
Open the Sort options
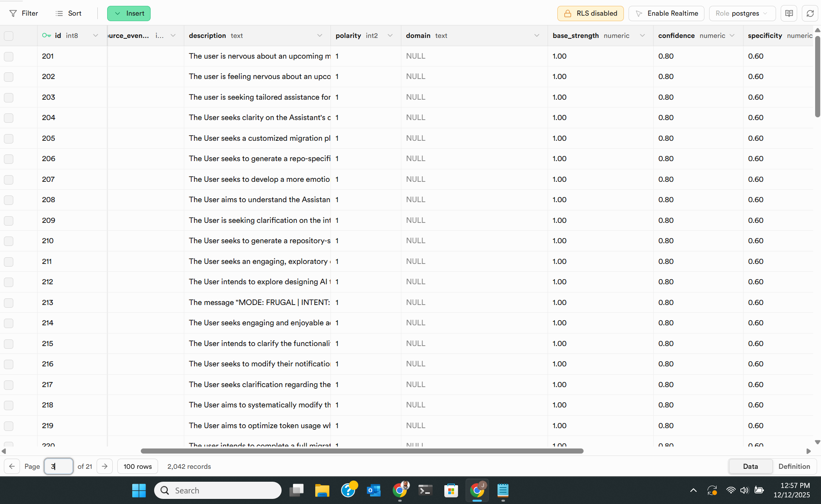point(68,13)
